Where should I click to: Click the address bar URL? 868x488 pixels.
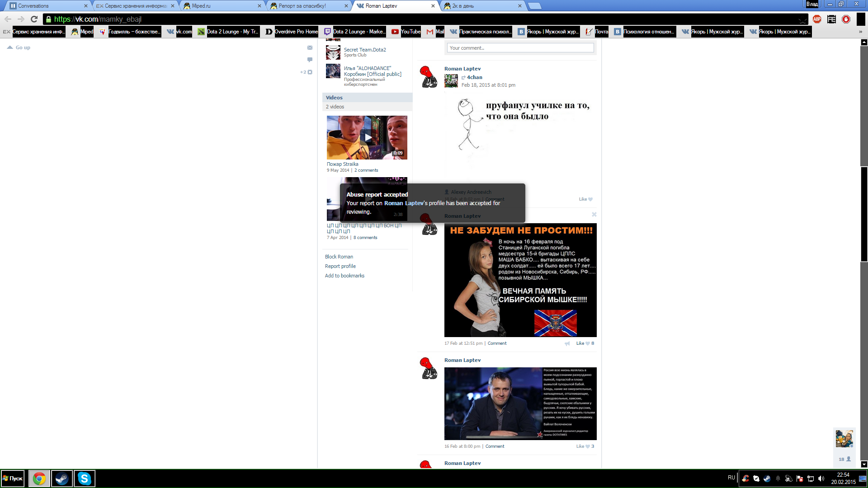click(x=98, y=19)
